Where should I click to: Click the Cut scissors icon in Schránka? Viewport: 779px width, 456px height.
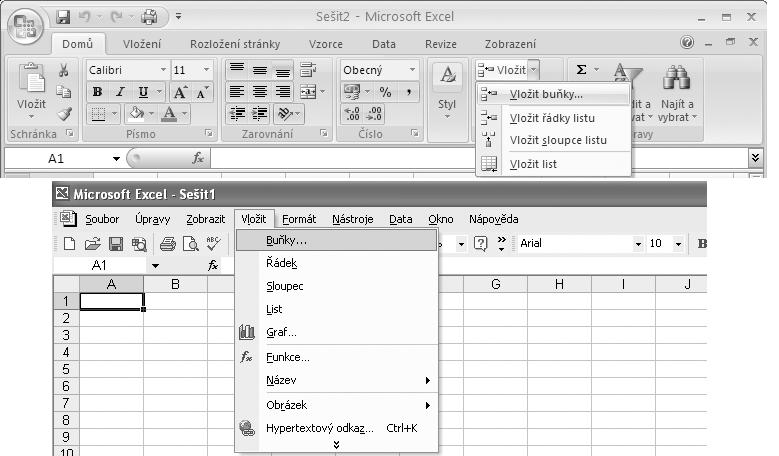(x=64, y=71)
